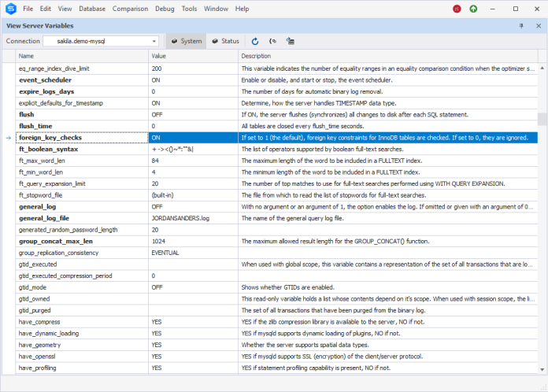Click the Value column header

pyautogui.click(x=193, y=56)
